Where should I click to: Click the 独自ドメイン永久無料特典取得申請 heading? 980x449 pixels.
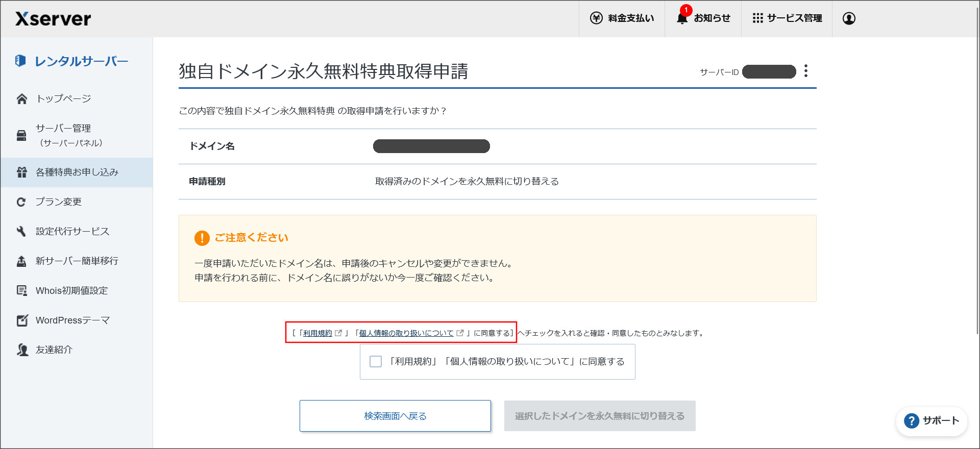coord(324,71)
